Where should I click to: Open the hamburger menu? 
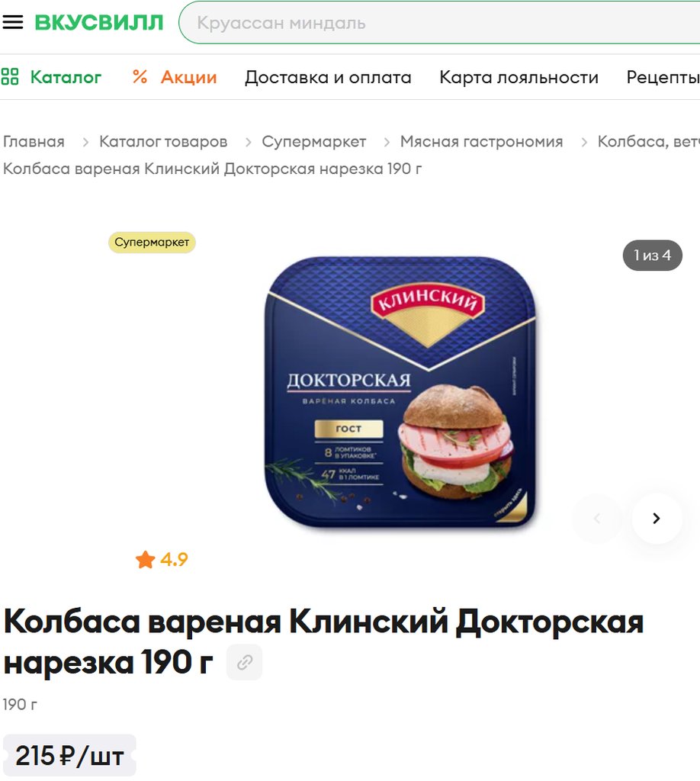(x=12, y=22)
